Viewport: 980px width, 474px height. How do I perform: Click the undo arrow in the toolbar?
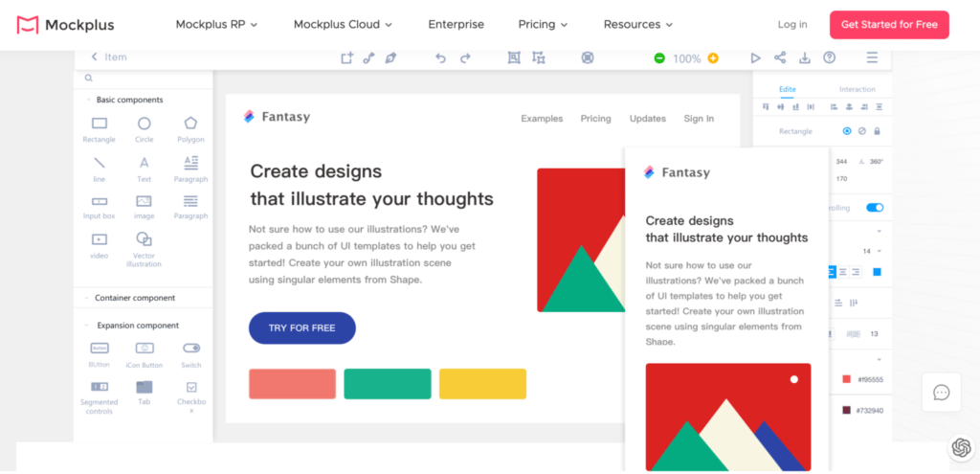pyautogui.click(x=440, y=58)
